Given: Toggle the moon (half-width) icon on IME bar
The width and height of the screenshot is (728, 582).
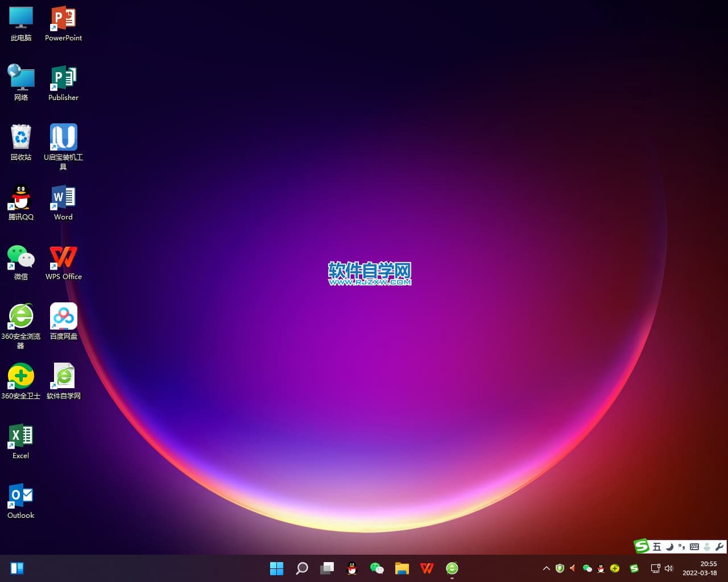Looking at the screenshot, I should tap(669, 547).
